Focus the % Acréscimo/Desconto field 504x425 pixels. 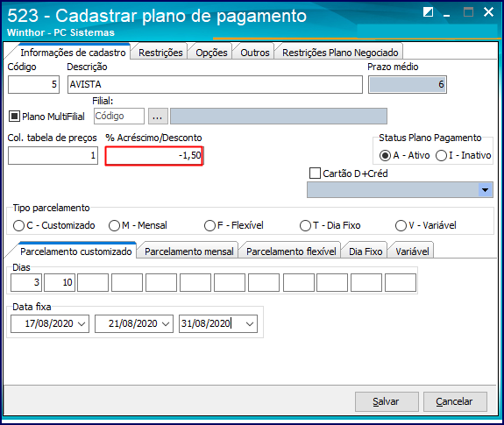click(154, 156)
